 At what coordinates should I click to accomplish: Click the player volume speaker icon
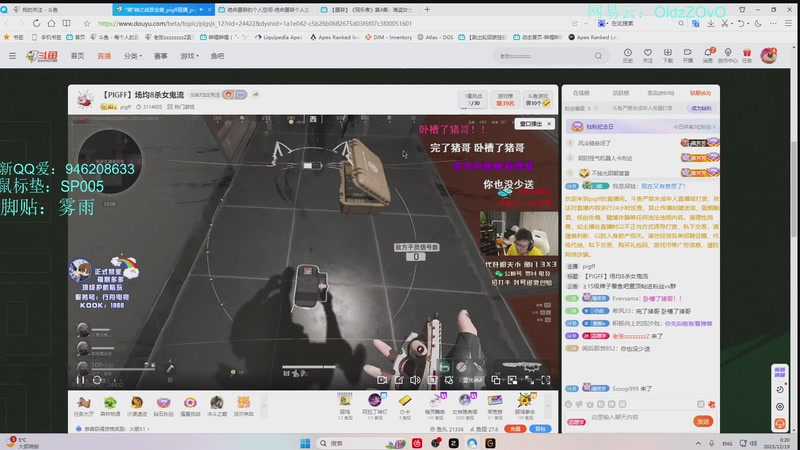click(x=415, y=380)
